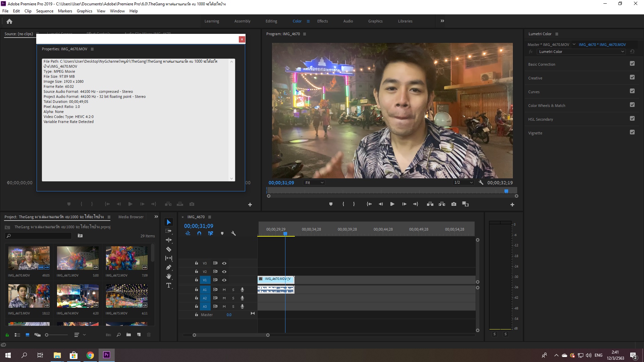Toggle Curves section checkbox

tap(632, 91)
